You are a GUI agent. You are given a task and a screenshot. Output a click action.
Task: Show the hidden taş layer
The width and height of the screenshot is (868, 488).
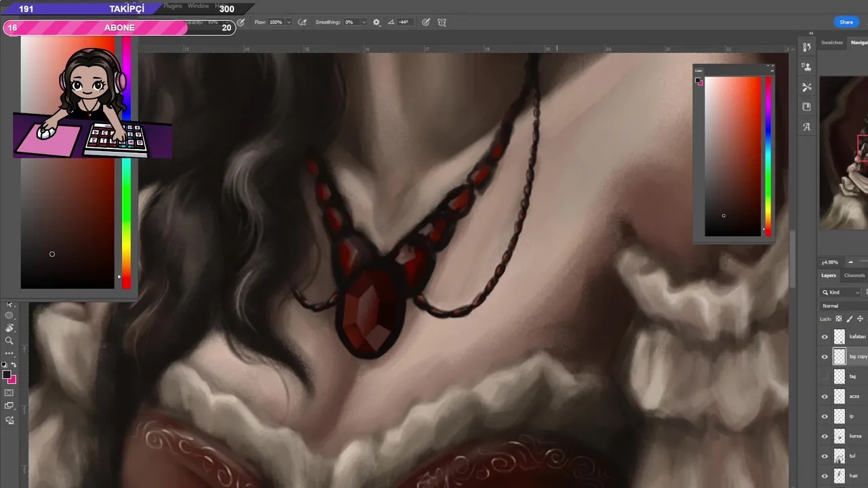tap(825, 376)
